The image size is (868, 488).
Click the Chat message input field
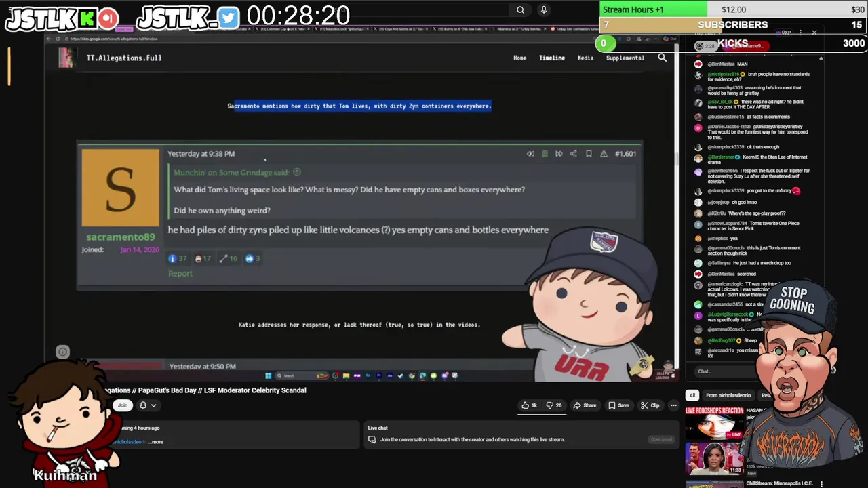pos(726,371)
